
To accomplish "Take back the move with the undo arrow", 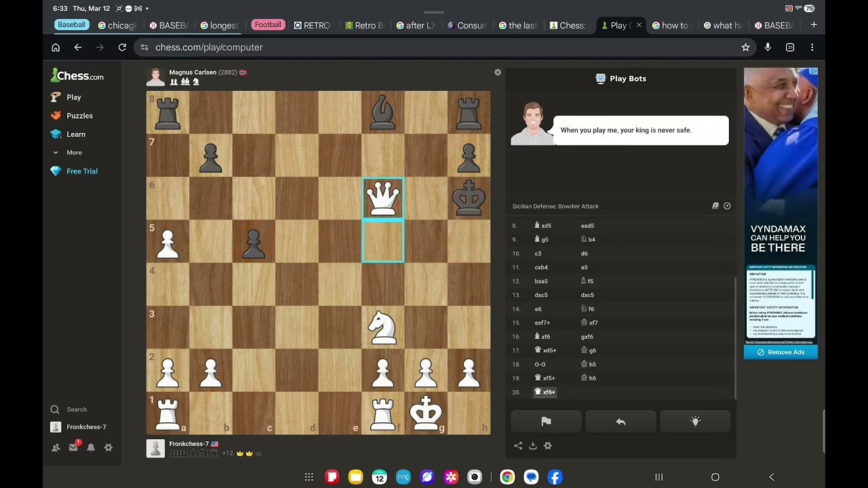I will [x=620, y=422].
